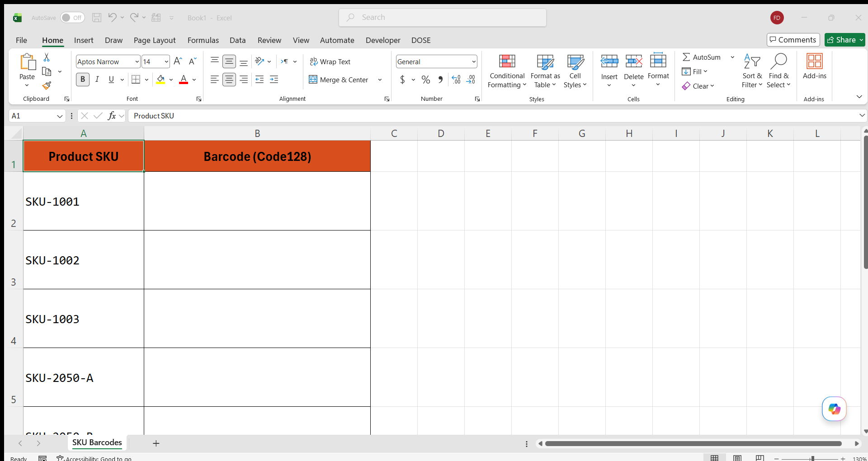Click the Decrease Decimal icon

click(471, 80)
